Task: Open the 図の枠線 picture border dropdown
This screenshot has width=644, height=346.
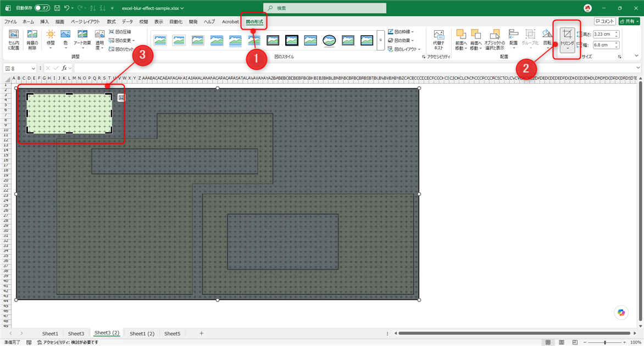Action: point(401,32)
